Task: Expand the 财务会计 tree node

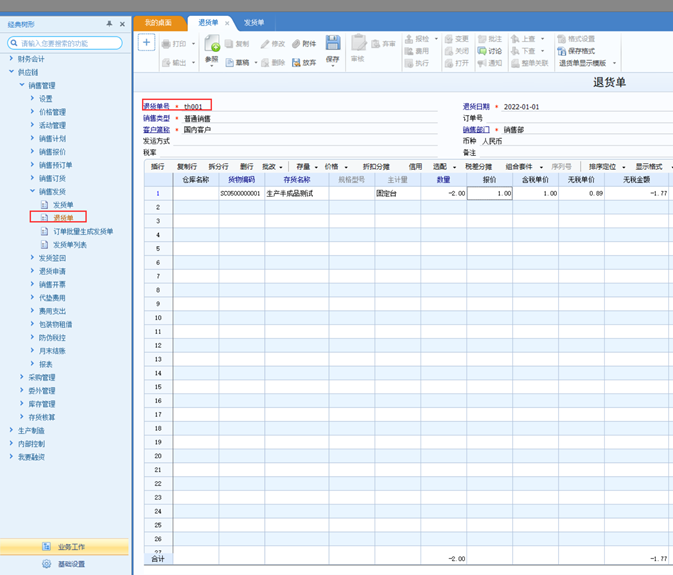Action: point(11,58)
